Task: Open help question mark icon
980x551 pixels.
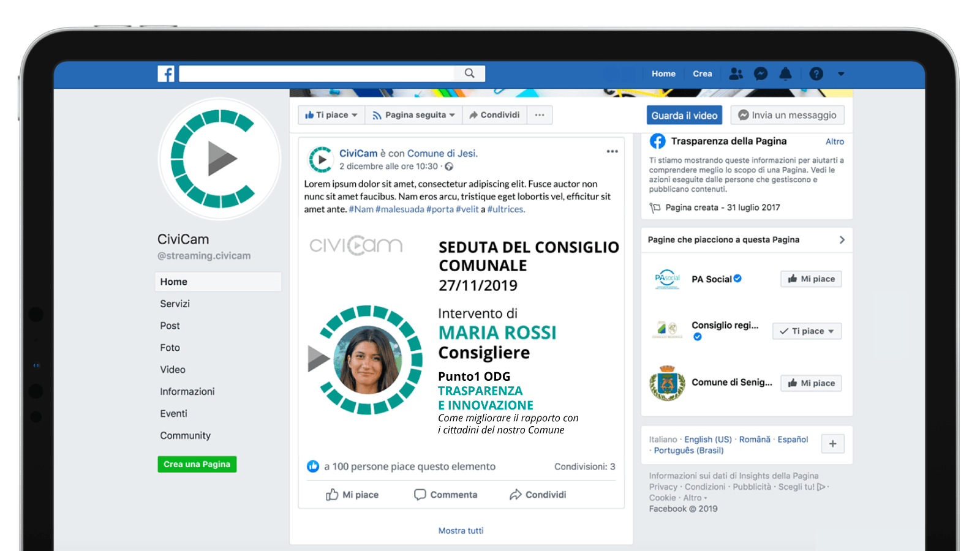Action: coord(816,73)
